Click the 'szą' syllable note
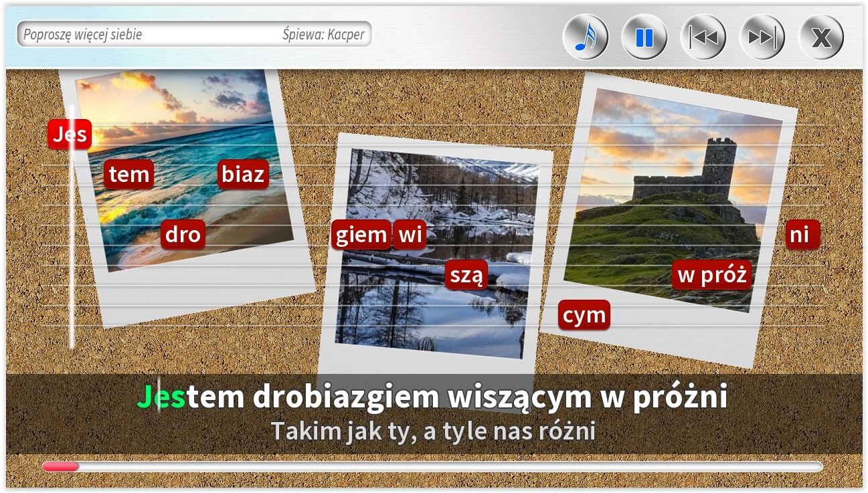Image resolution: width=868 pixels, height=493 pixels. pyautogui.click(x=466, y=274)
